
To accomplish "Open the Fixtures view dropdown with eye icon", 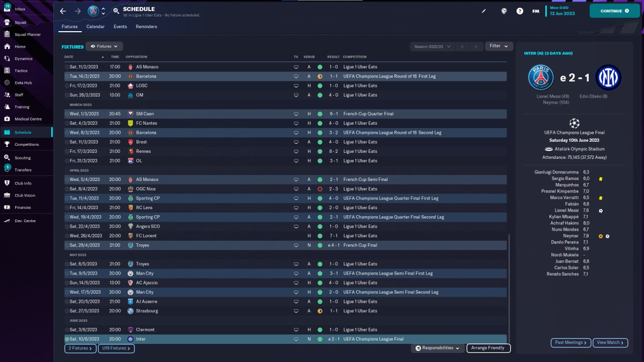I will (x=104, y=46).
